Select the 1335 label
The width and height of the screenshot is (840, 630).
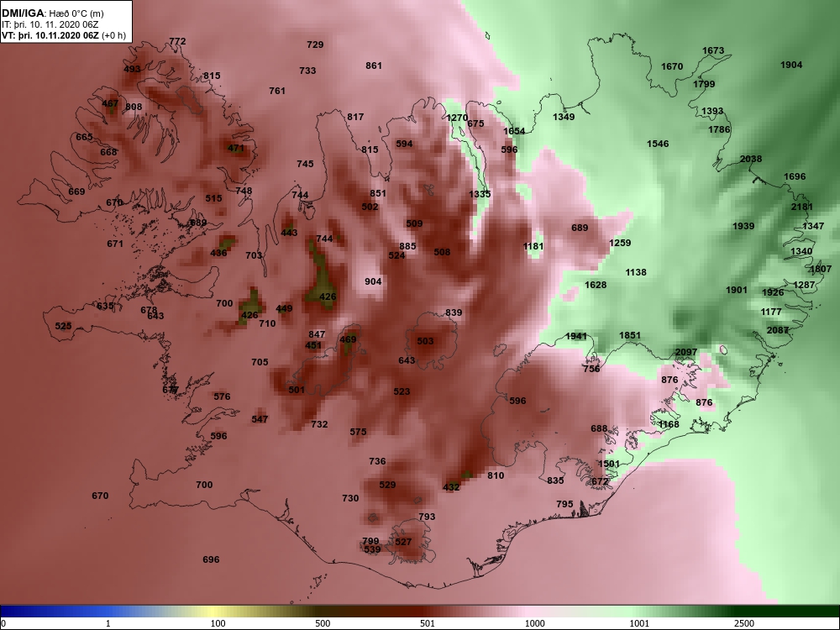480,194
